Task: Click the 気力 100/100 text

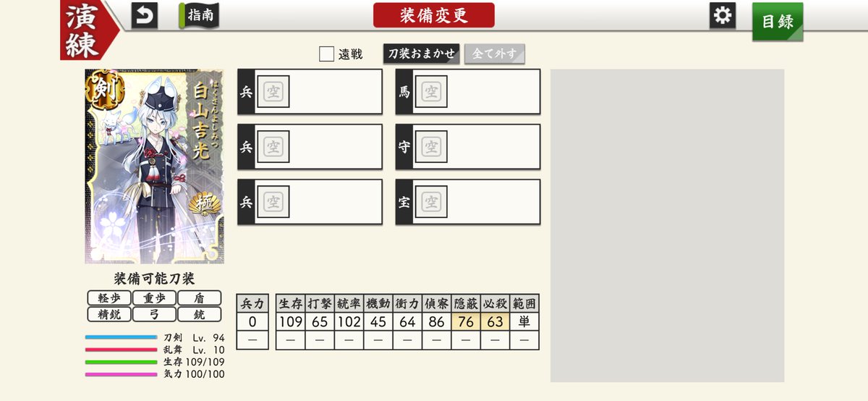Action: 194,374
